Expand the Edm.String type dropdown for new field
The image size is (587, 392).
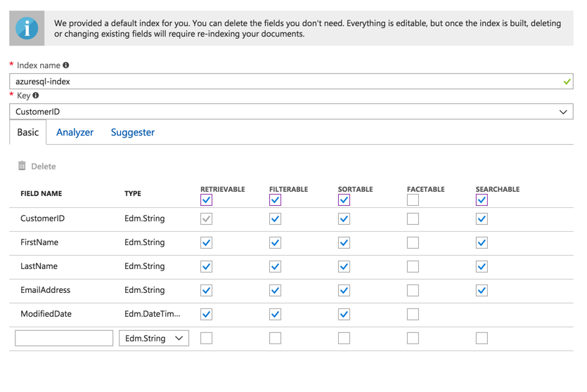point(154,338)
